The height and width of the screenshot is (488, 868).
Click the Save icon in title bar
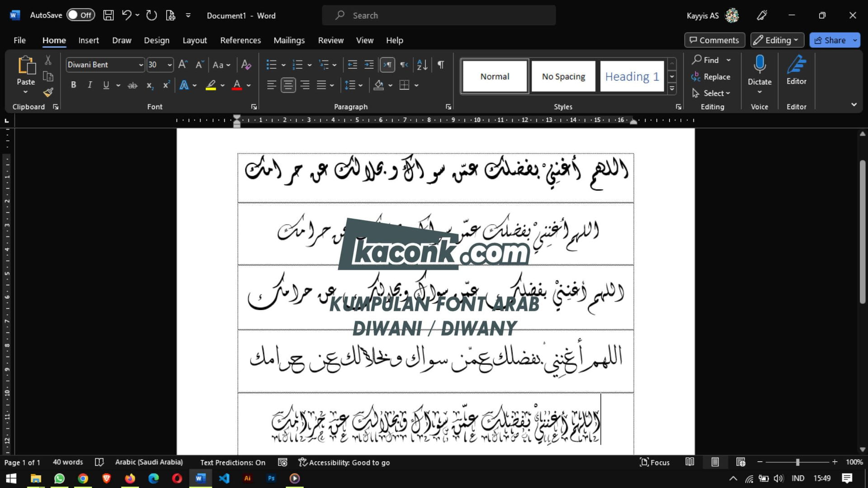click(108, 15)
